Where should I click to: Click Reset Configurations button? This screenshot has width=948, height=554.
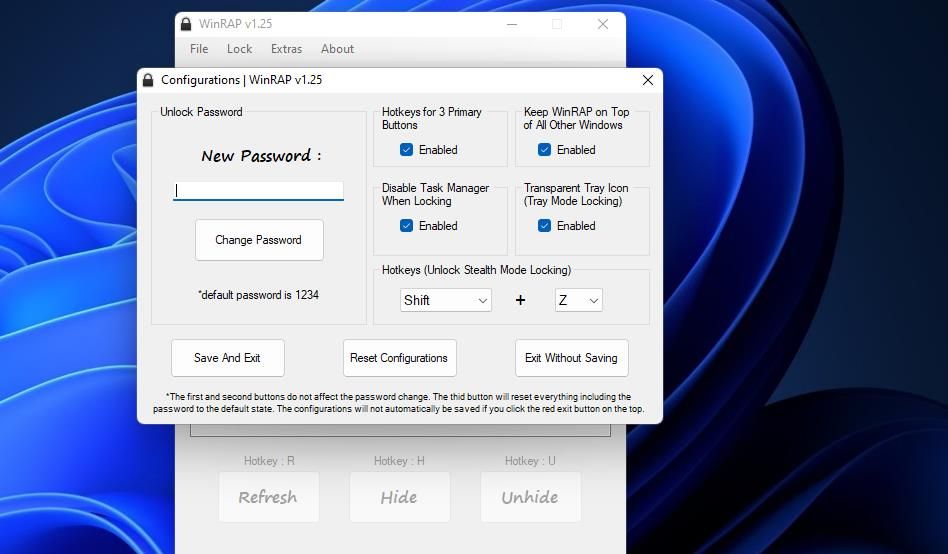pyautogui.click(x=398, y=358)
